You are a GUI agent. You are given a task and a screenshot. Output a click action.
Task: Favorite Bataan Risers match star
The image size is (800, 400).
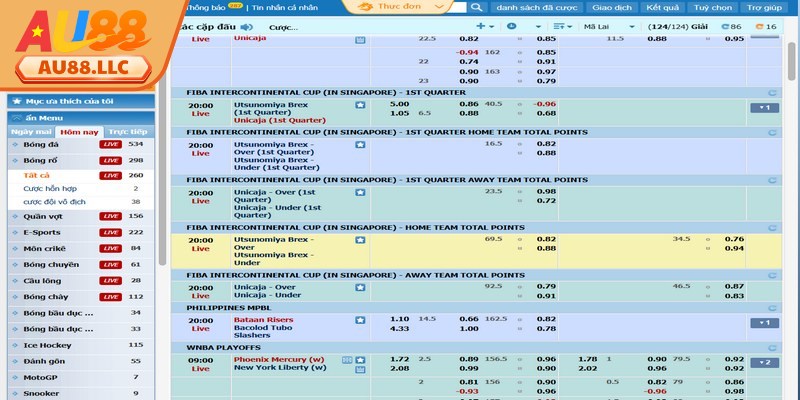tap(360, 320)
